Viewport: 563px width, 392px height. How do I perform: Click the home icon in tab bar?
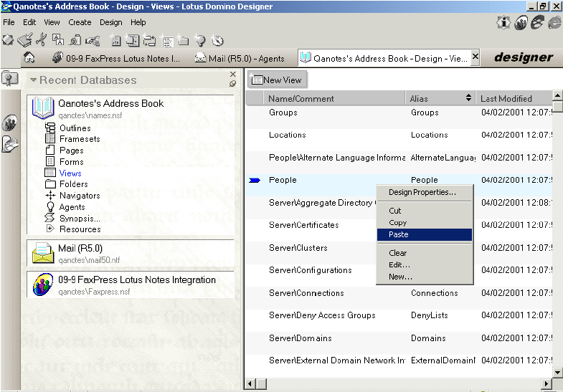point(29,57)
